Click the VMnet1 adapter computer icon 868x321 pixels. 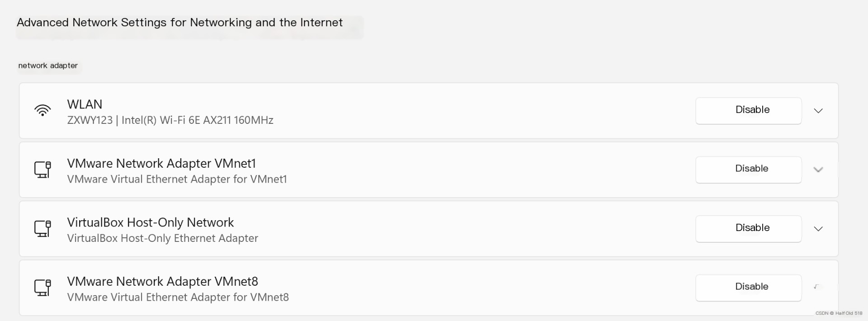[x=42, y=170]
